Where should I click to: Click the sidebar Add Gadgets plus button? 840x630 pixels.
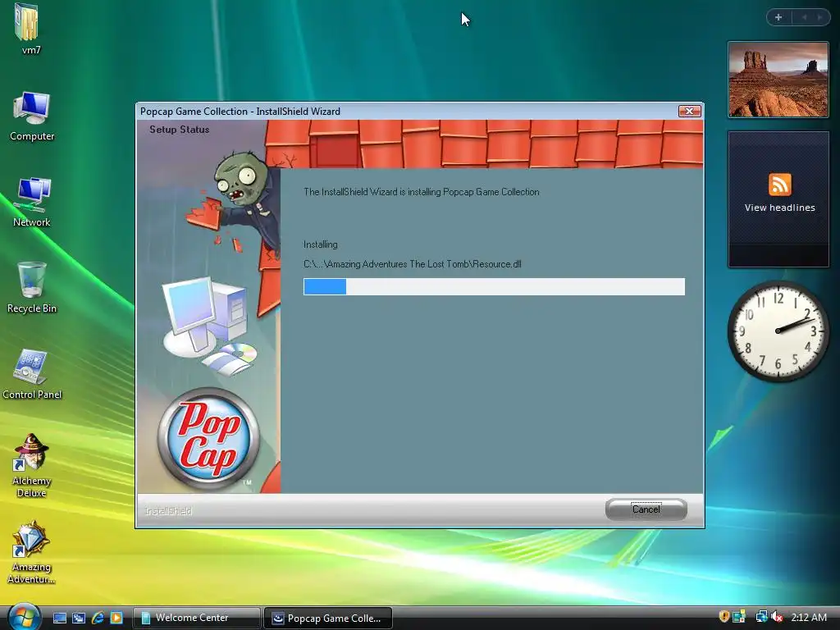[x=778, y=17]
